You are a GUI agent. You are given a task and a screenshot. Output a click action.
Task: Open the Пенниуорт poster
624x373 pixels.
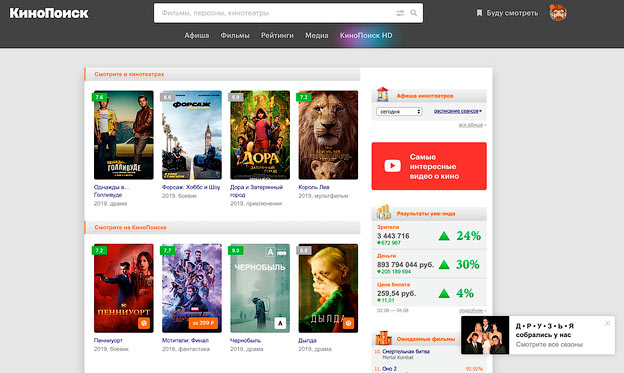coord(123,288)
